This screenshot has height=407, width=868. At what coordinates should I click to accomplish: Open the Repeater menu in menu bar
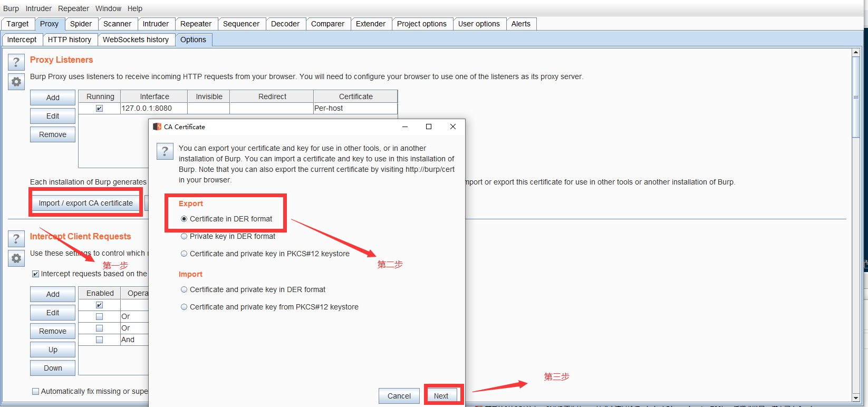[73, 8]
